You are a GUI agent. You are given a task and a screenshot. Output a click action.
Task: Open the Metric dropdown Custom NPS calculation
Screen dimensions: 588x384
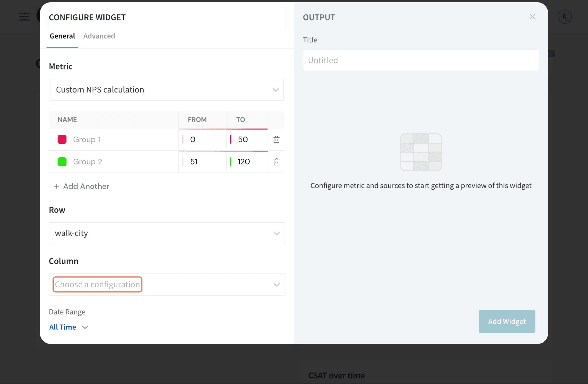167,90
